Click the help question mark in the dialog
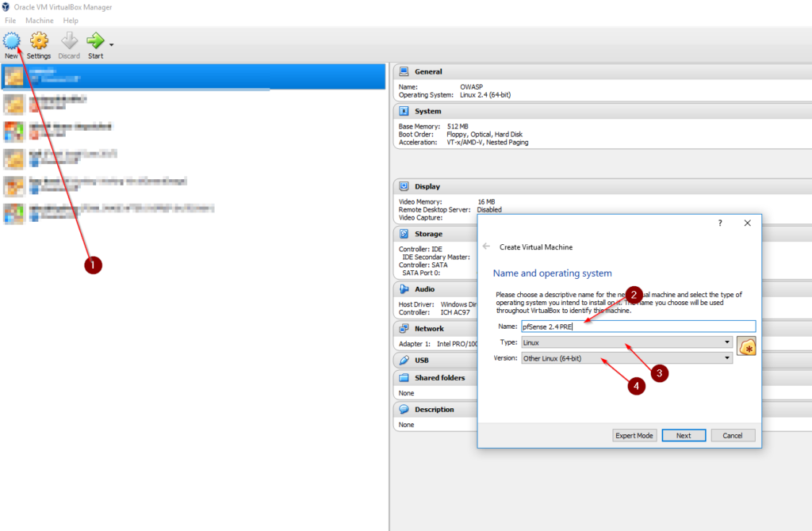Viewport: 812px width, 531px height. tap(719, 223)
